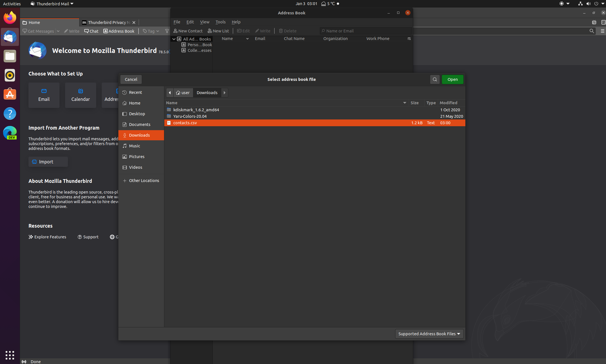
Task: Open the Get Messages dropdown arrow
Action: (58, 31)
